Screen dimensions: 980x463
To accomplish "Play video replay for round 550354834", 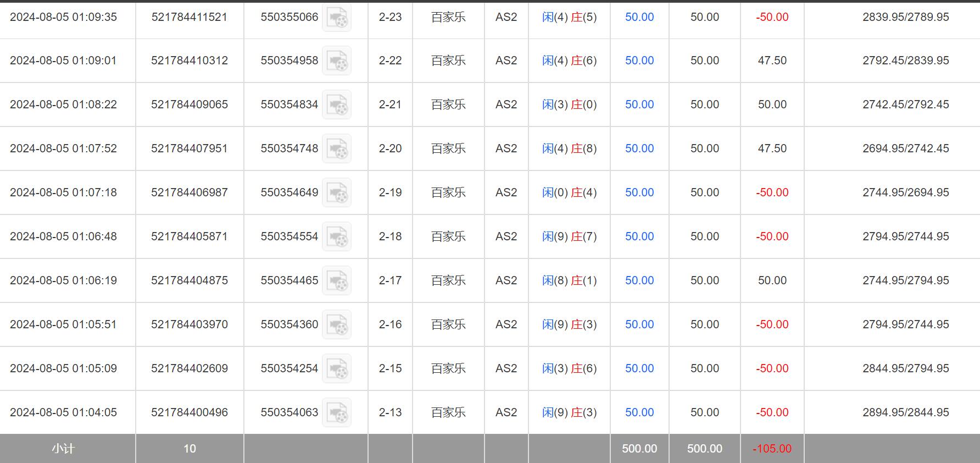I will tap(336, 105).
